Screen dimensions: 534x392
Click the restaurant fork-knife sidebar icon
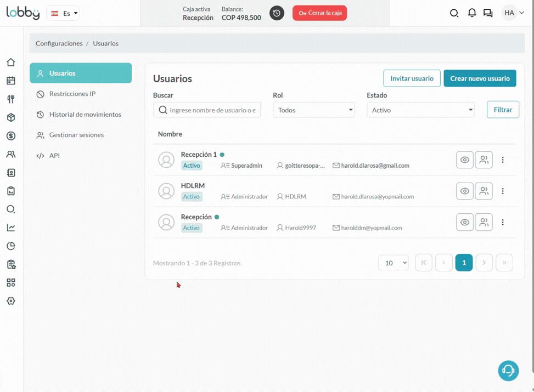point(11,99)
